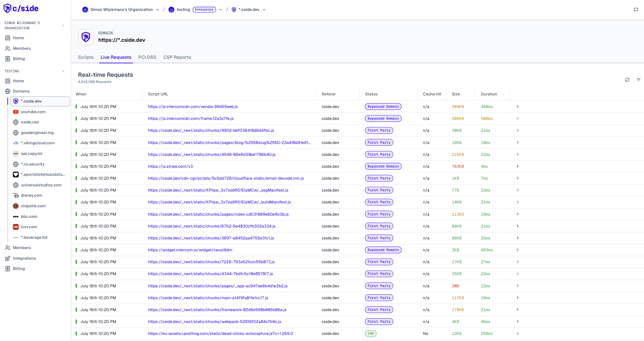644x341 pixels.
Task: Click the 200 status badge on posthog row
Action: pos(370,334)
